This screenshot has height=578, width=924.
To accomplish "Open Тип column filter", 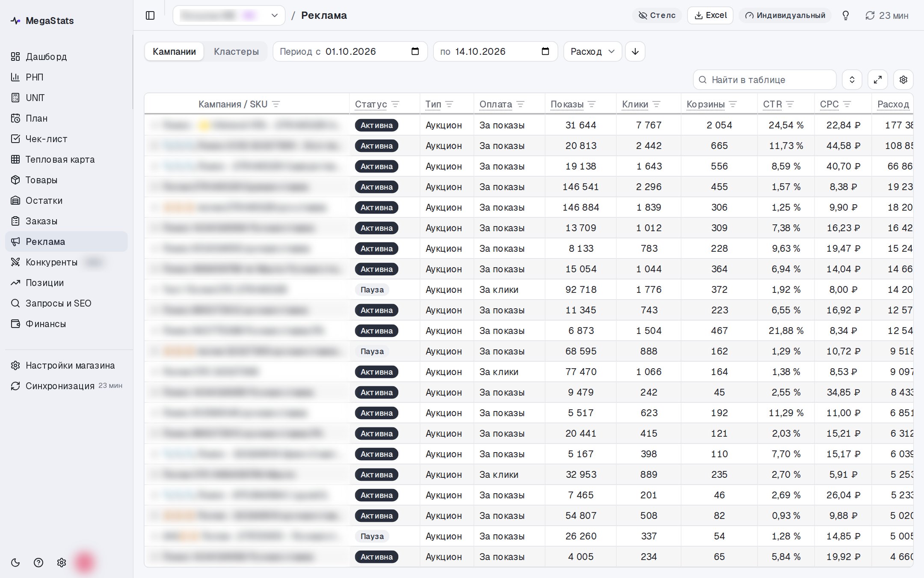I will coord(449,104).
